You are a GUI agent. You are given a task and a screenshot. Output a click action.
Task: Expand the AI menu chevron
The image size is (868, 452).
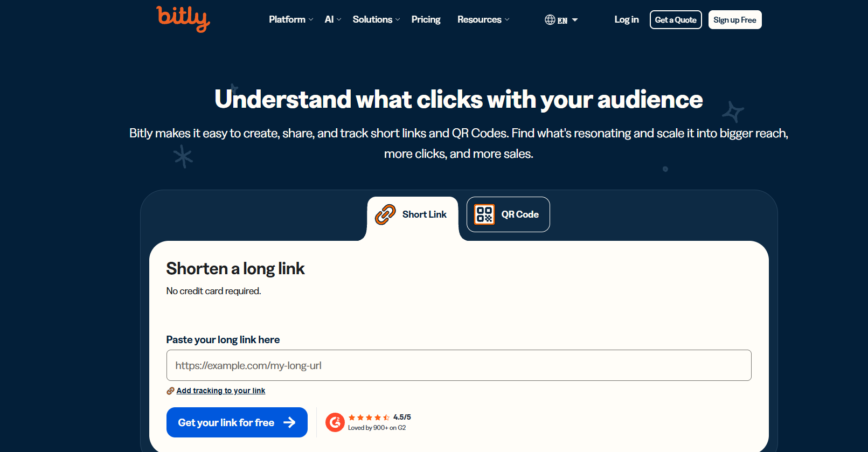(x=339, y=20)
